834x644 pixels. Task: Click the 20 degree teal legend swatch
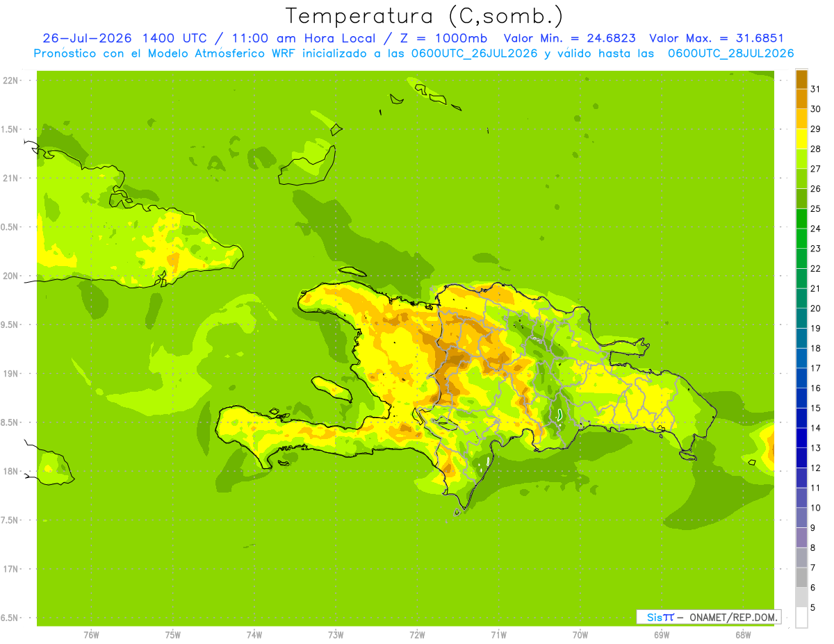pos(801,298)
